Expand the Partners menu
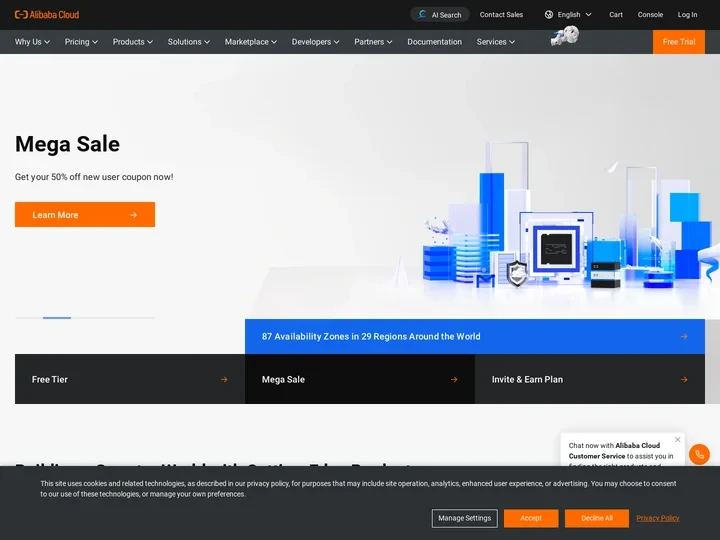 [373, 42]
